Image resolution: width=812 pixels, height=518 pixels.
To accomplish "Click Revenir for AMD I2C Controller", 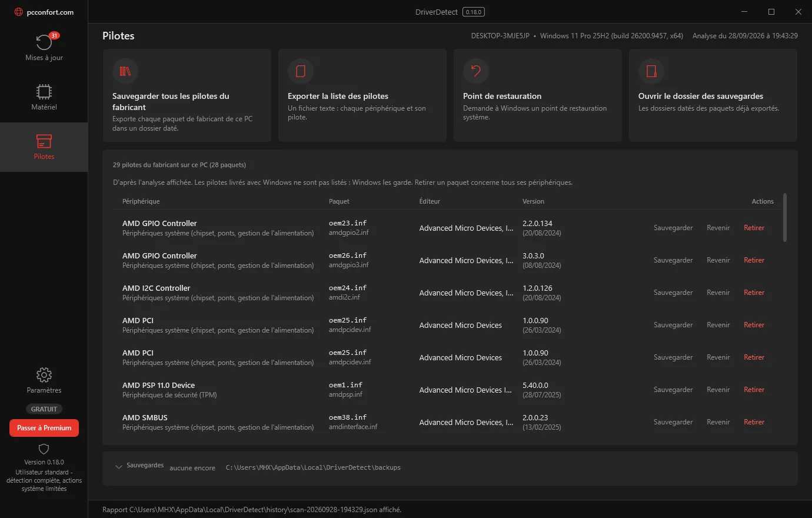I will pos(718,293).
